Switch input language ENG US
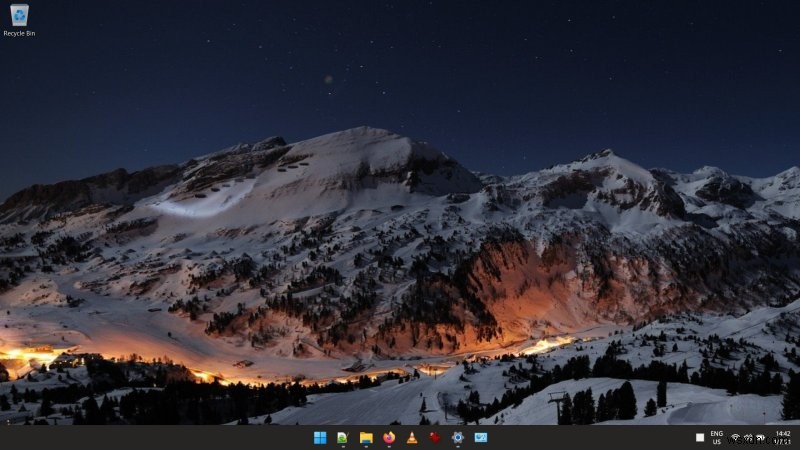 pyautogui.click(x=717, y=438)
